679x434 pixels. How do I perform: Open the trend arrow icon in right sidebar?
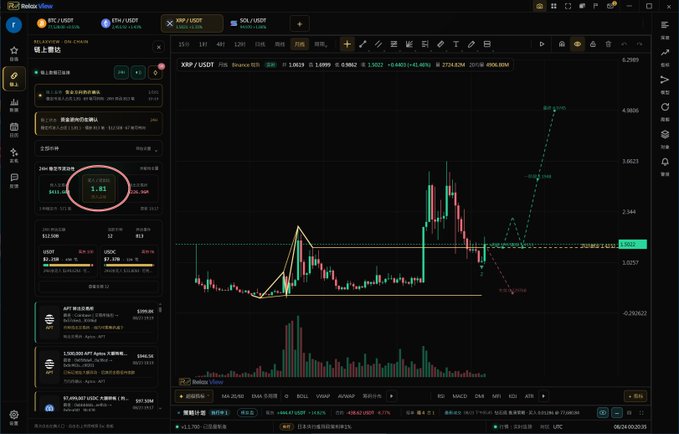[665, 55]
